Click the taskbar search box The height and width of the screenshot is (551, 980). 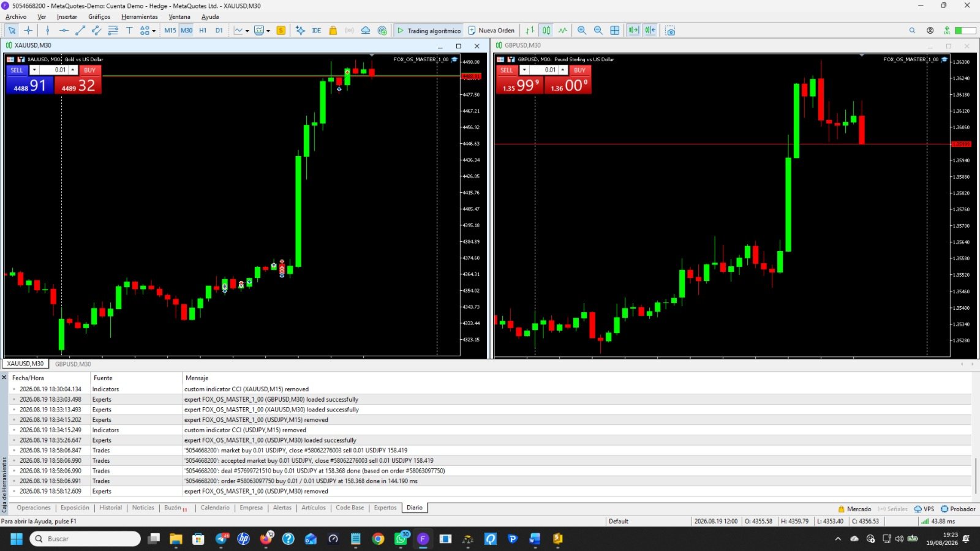point(85,539)
